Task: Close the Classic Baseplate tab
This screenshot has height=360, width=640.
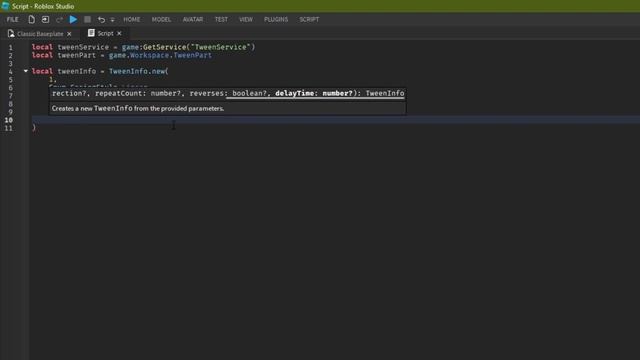Action: [x=69, y=34]
